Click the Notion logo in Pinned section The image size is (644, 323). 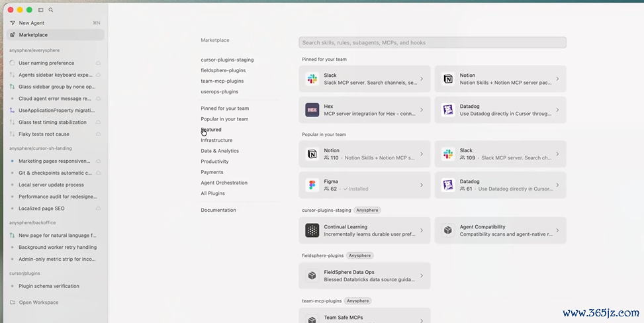447,79
